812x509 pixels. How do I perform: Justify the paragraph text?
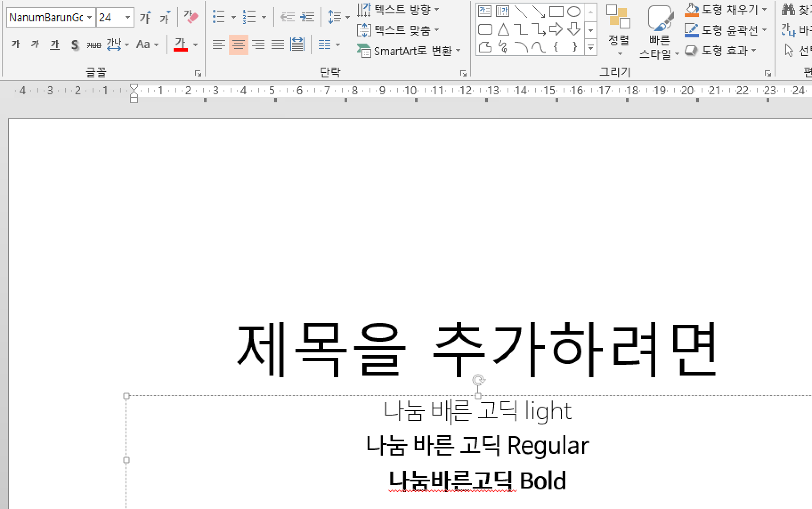(278, 44)
